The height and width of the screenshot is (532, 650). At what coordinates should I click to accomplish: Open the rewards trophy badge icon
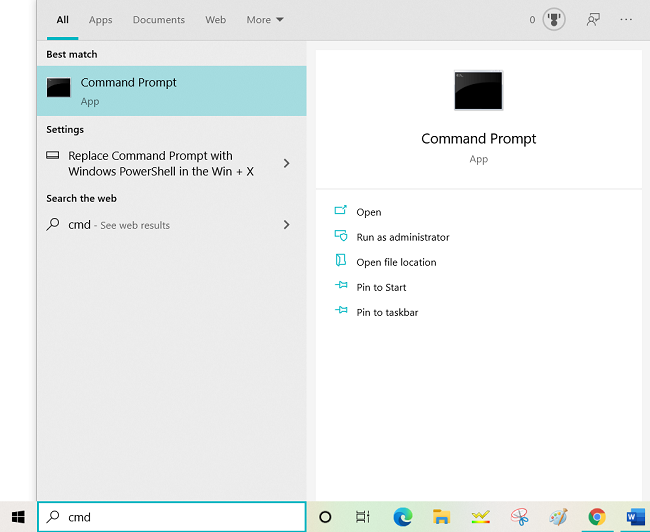coord(554,19)
